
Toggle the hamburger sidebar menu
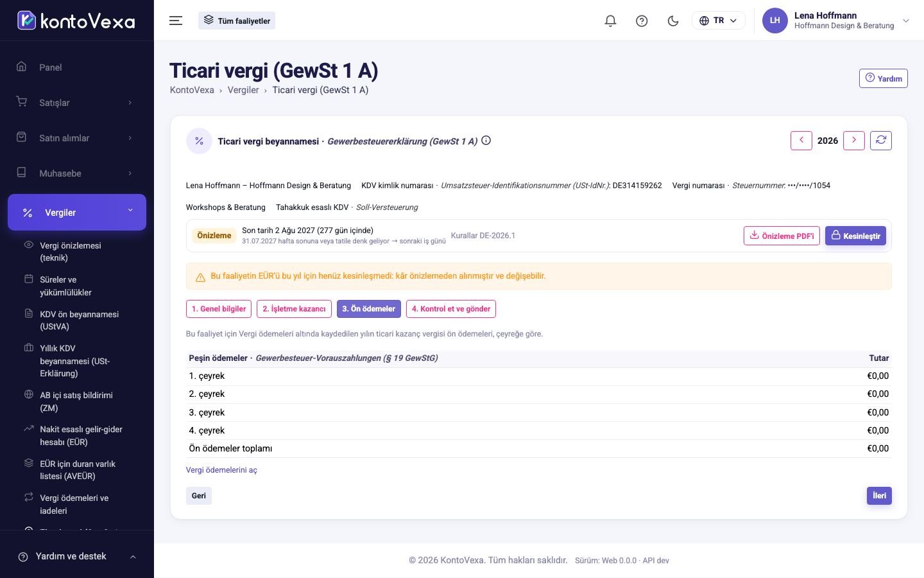coord(176,21)
